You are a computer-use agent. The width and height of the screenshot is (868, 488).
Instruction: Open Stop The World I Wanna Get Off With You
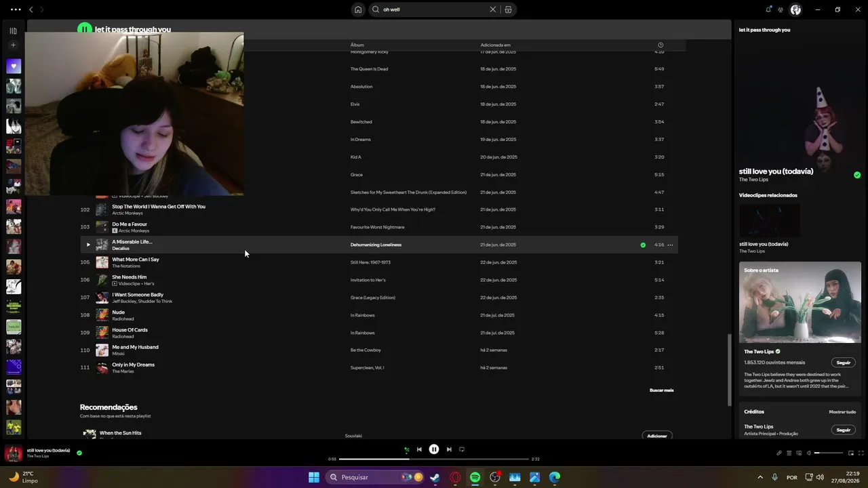point(159,207)
